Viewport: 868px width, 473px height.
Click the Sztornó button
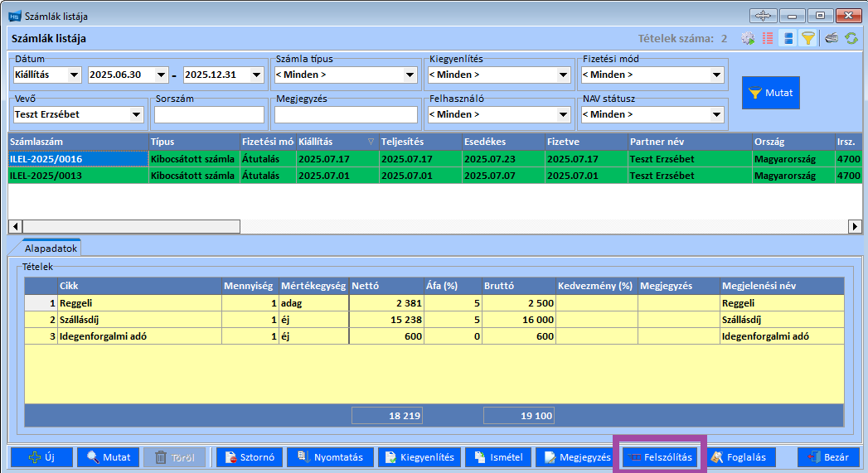(x=250, y=457)
